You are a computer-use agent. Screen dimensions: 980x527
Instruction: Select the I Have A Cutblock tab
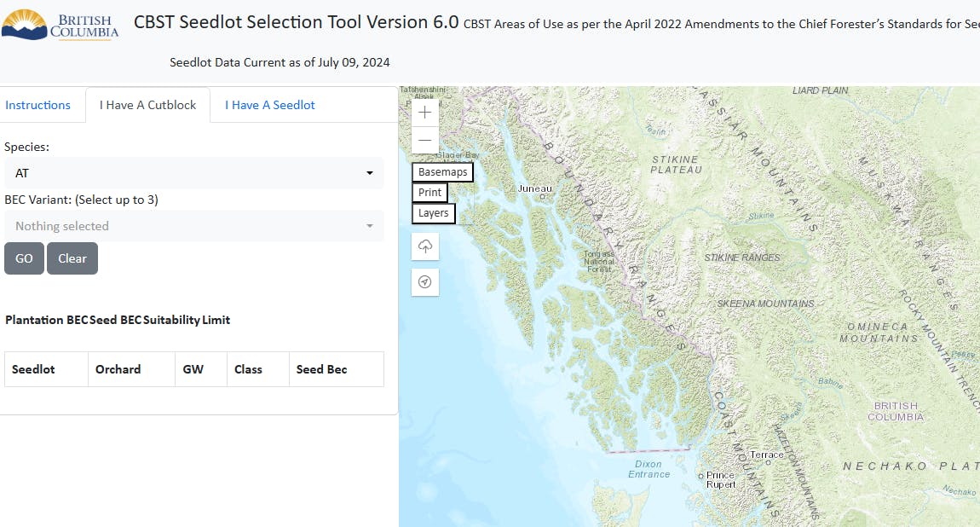click(147, 104)
